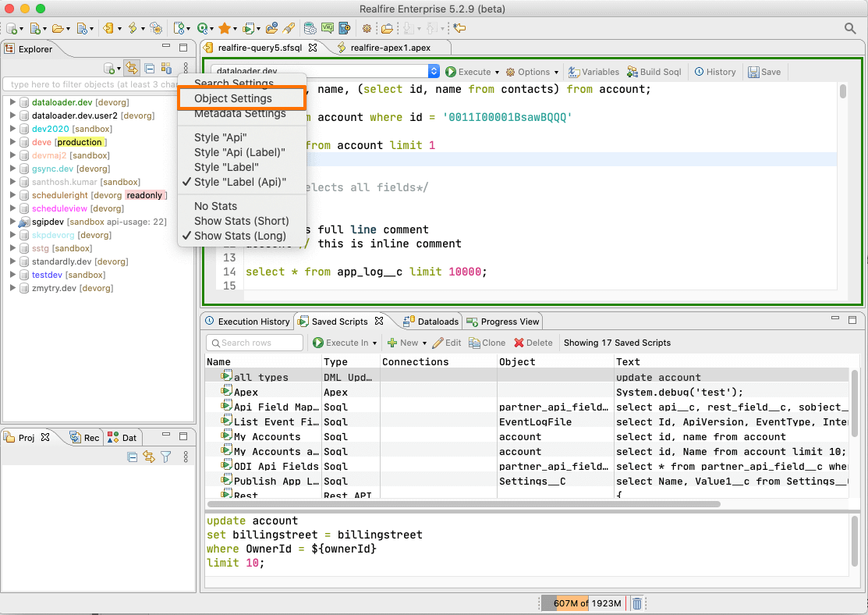Click the filter funnel icon in Proj panel

[165, 457]
